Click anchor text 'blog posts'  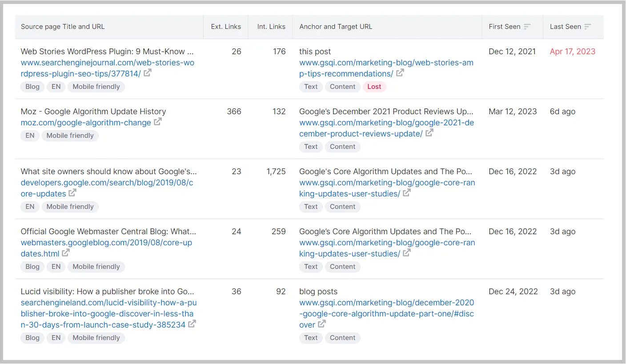pyautogui.click(x=318, y=292)
